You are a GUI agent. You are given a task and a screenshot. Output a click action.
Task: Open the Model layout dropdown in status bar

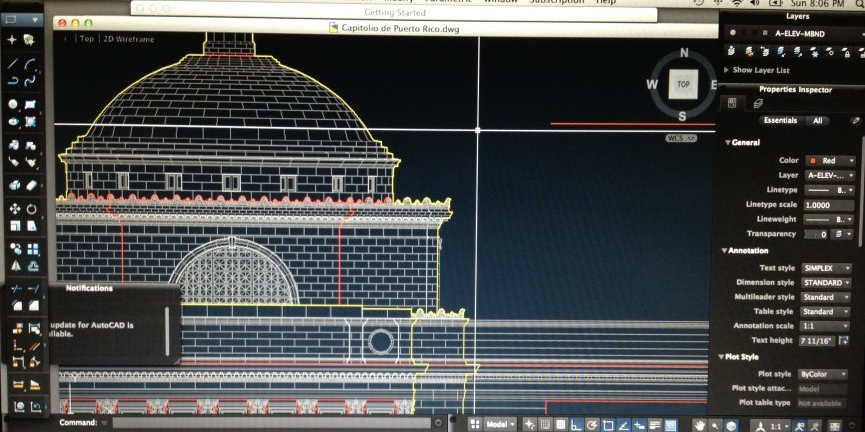[x=501, y=425]
